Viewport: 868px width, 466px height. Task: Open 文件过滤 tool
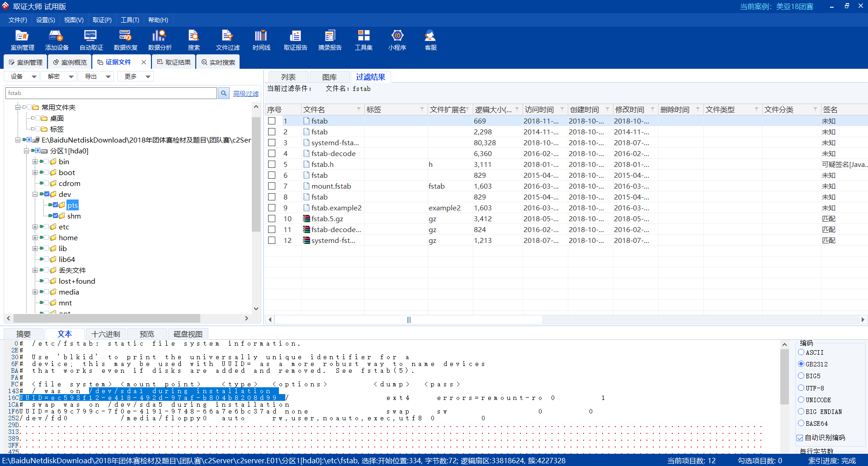[x=227, y=40]
